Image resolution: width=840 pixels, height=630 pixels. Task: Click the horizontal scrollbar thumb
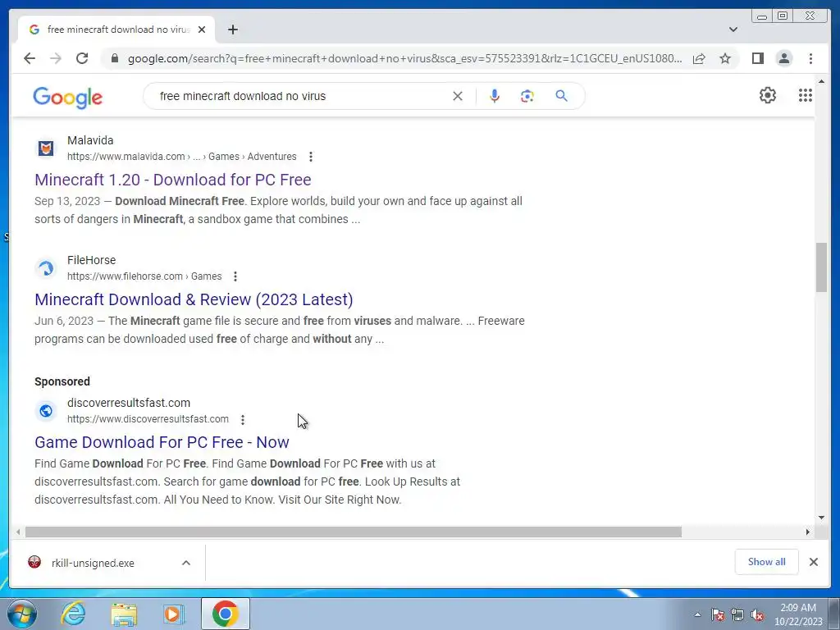click(354, 532)
